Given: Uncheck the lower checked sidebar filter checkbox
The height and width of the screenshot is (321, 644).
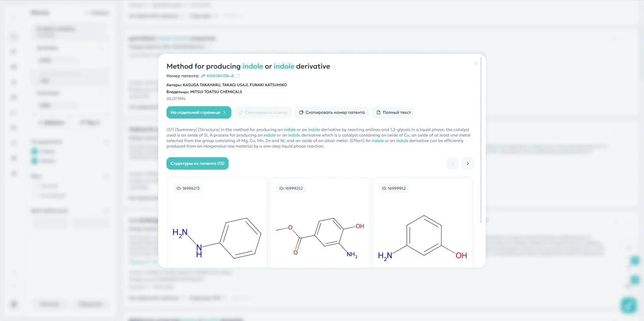Looking at the screenshot, I should [34, 161].
